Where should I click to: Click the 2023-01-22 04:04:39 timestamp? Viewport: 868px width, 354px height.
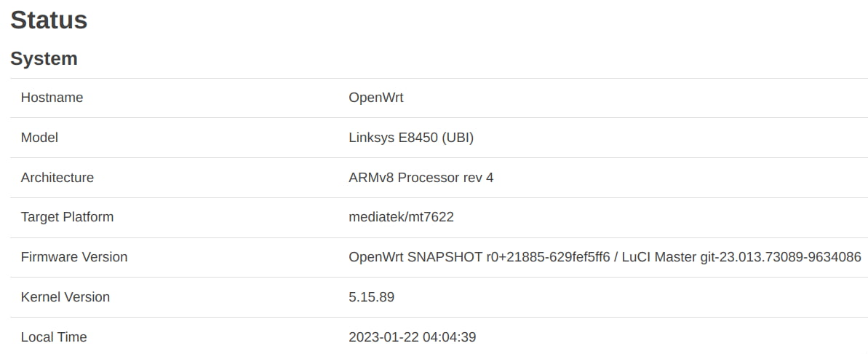coord(413,337)
